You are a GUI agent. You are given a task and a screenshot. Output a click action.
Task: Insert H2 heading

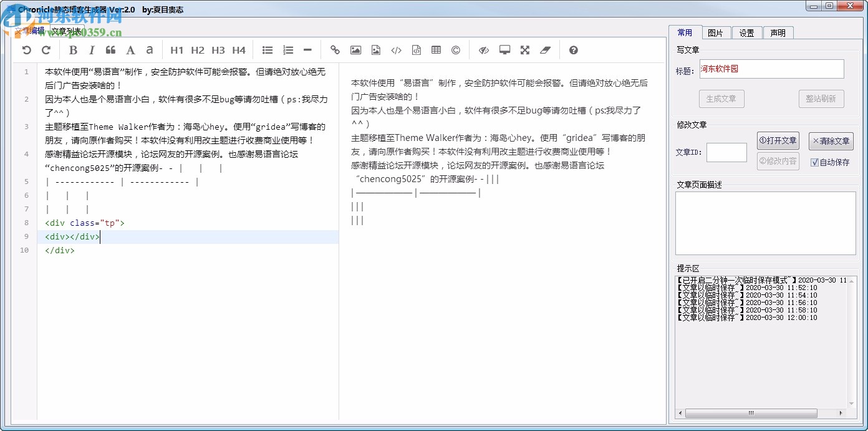pyautogui.click(x=198, y=50)
